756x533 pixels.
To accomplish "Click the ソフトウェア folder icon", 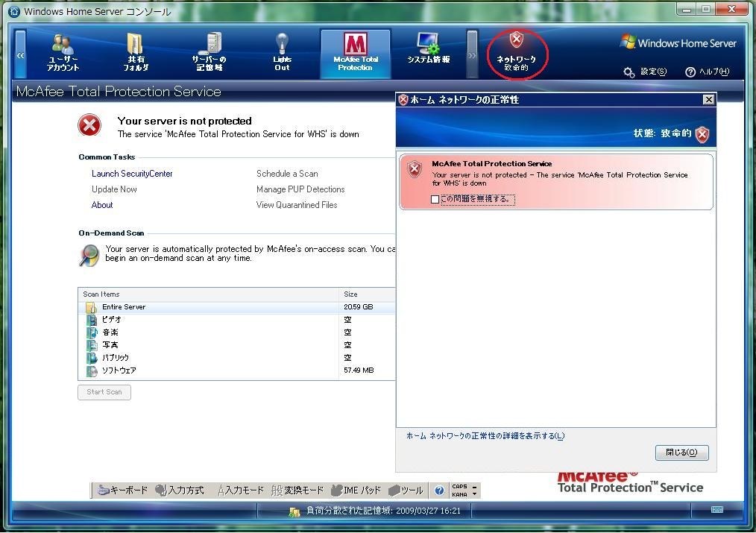I will coord(92,370).
